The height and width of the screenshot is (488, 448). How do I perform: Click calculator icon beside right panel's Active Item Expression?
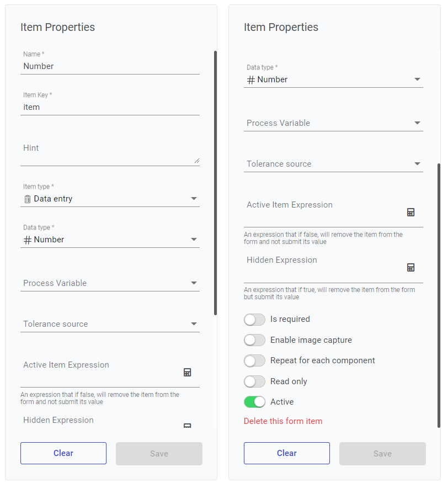click(x=410, y=213)
